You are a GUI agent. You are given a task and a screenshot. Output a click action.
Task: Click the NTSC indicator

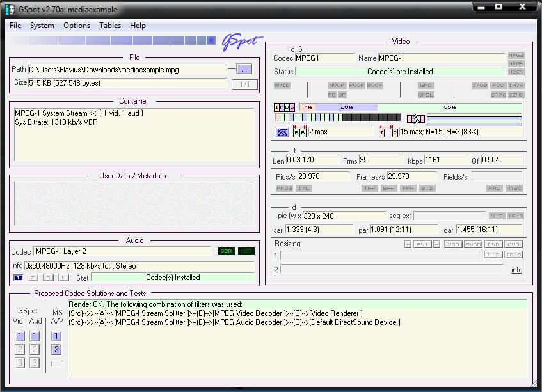(x=514, y=188)
